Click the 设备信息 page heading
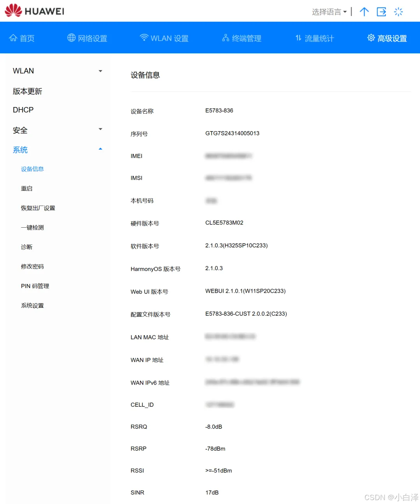 tap(145, 75)
